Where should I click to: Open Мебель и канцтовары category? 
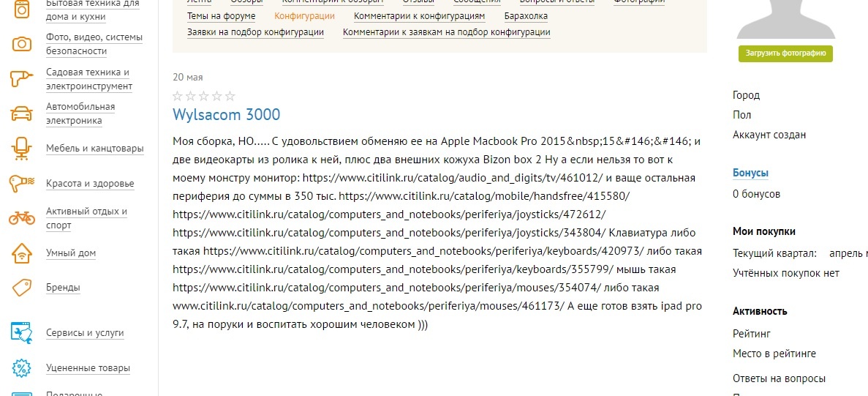(x=94, y=149)
